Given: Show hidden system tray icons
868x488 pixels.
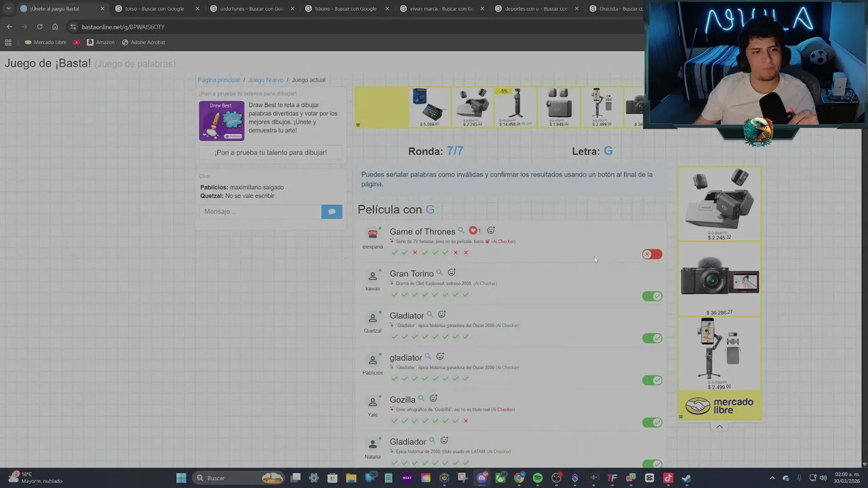Looking at the screenshot, I should [x=772, y=478].
